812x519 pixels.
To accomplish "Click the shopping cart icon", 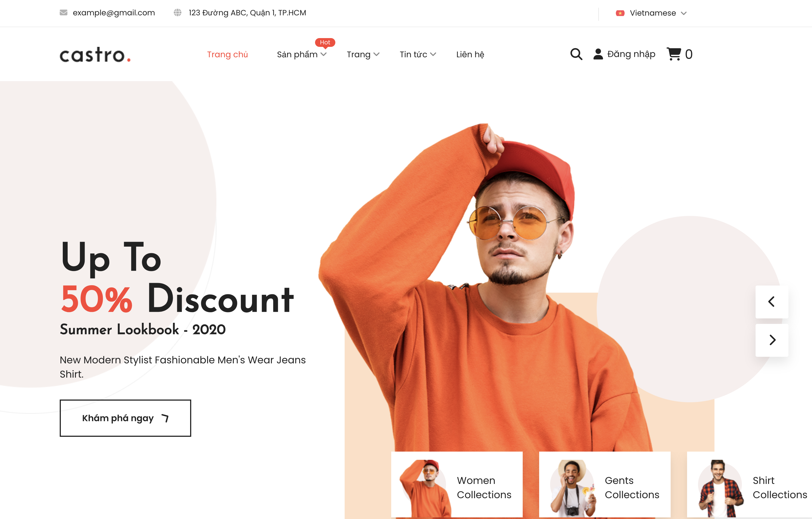I will click(x=673, y=54).
